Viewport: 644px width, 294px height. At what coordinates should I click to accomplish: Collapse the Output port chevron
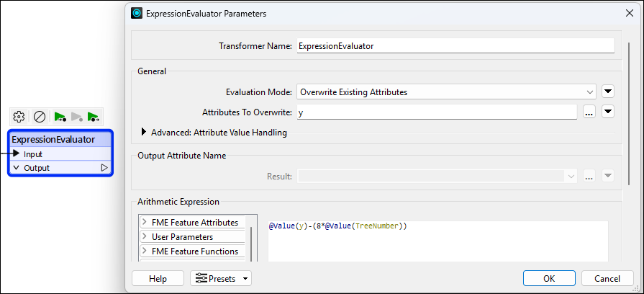click(x=17, y=168)
